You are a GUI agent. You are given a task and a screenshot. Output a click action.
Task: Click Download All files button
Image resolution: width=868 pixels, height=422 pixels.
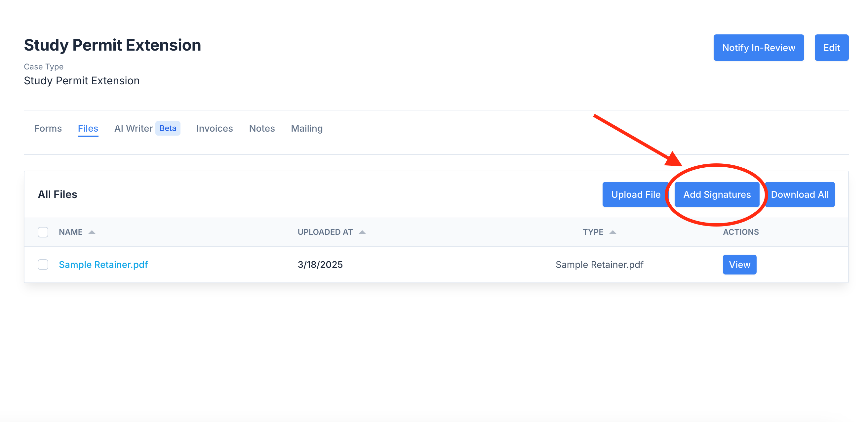(800, 194)
